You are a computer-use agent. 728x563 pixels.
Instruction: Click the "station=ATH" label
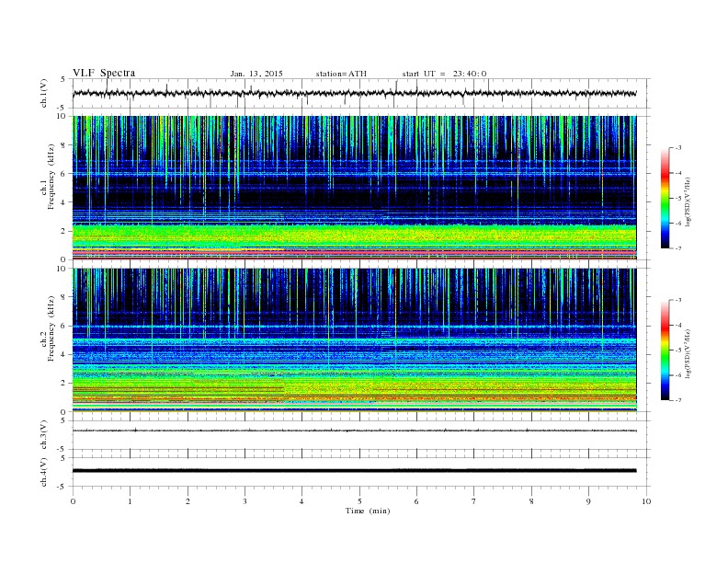[341, 74]
